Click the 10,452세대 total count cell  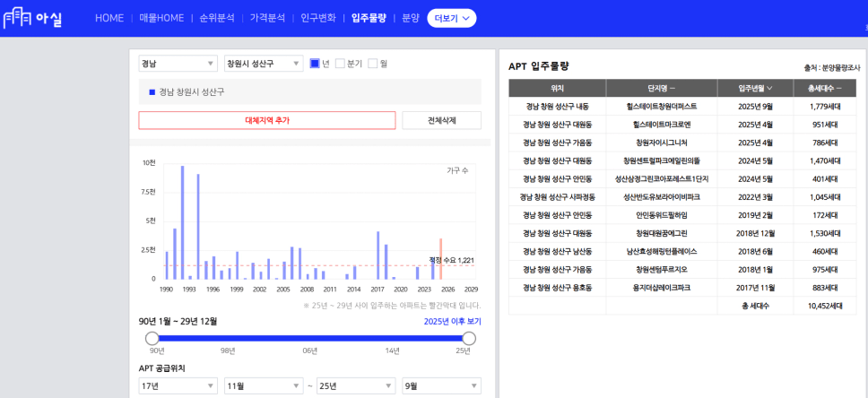coord(824,306)
